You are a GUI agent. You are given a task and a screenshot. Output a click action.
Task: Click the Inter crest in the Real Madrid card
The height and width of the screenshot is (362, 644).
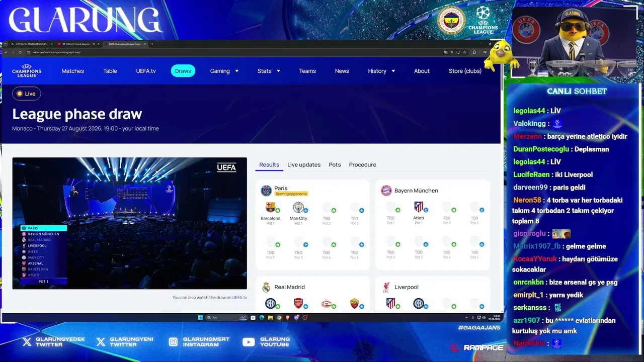(x=270, y=304)
